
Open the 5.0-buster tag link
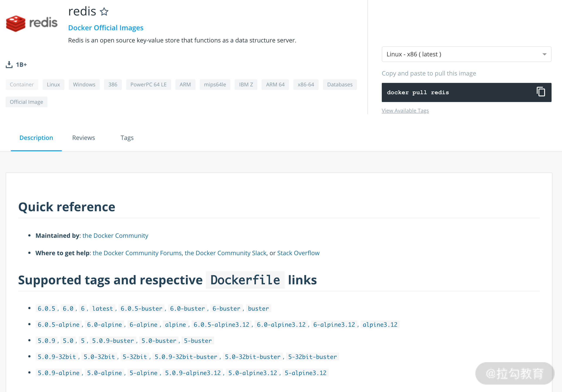[159, 341]
